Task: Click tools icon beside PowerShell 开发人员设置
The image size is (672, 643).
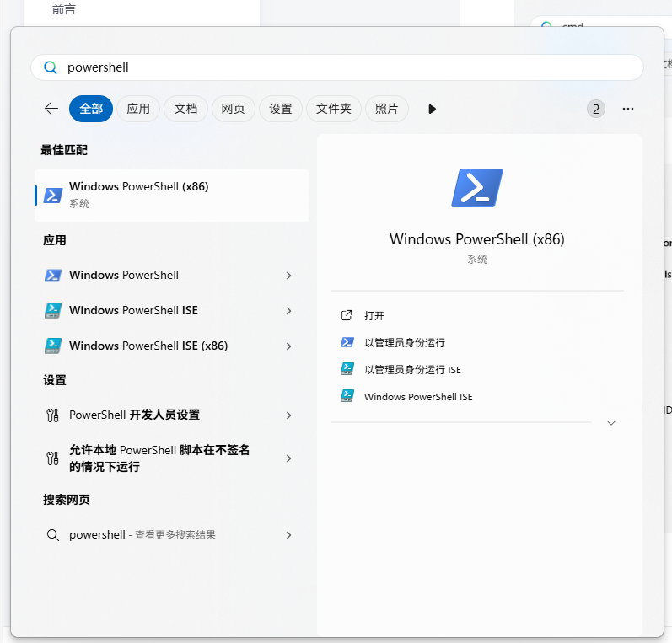Action: click(52, 415)
